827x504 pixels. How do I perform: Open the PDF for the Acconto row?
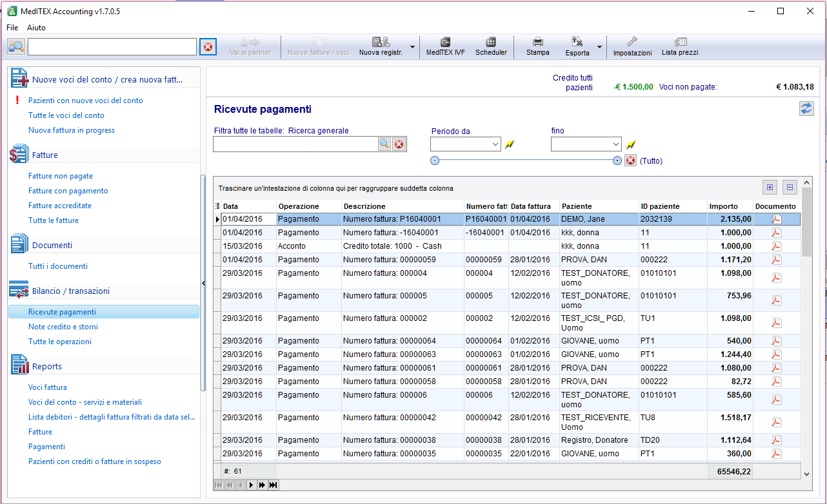pyautogui.click(x=777, y=246)
